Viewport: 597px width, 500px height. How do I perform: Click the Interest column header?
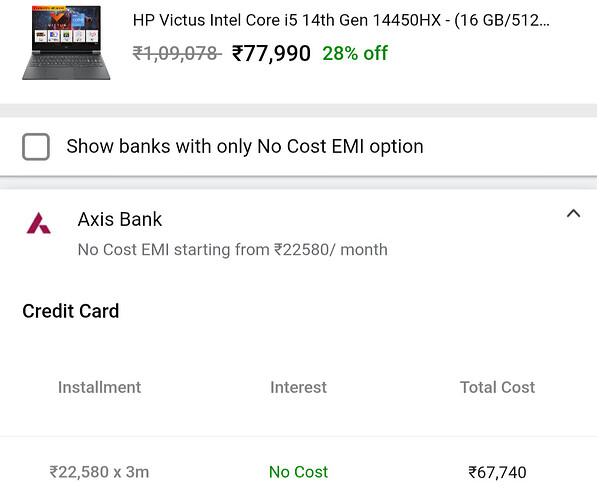click(298, 387)
